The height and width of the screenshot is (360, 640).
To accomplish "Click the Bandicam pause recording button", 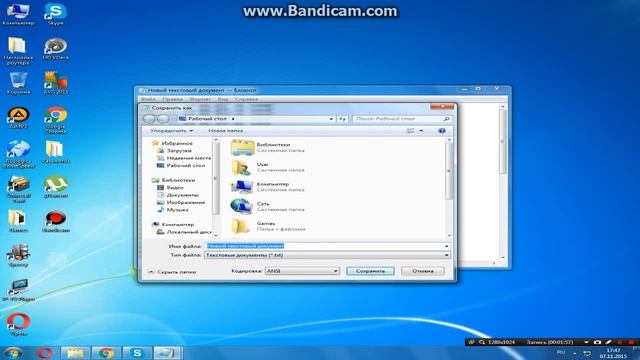I will 620,342.
